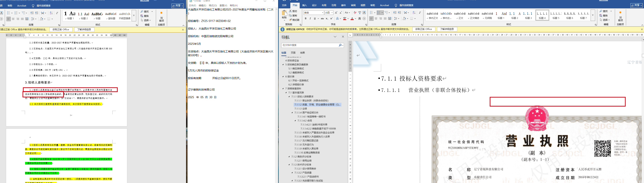
Task: Collapse the 5 投标响应表及偏差表 tree node
Action: coord(283,65)
